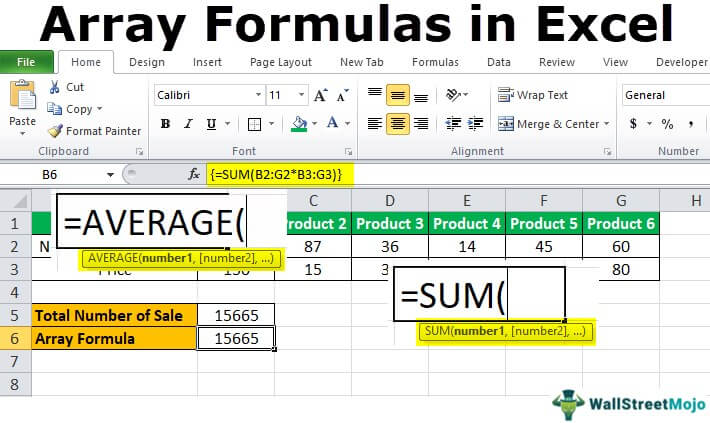Switch to the Formulas ribbon tab

pyautogui.click(x=435, y=62)
